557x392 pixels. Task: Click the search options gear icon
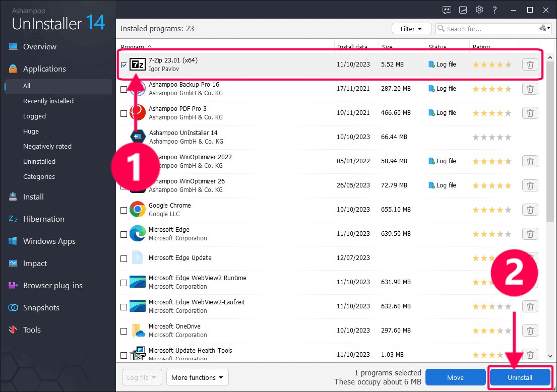[543, 29]
